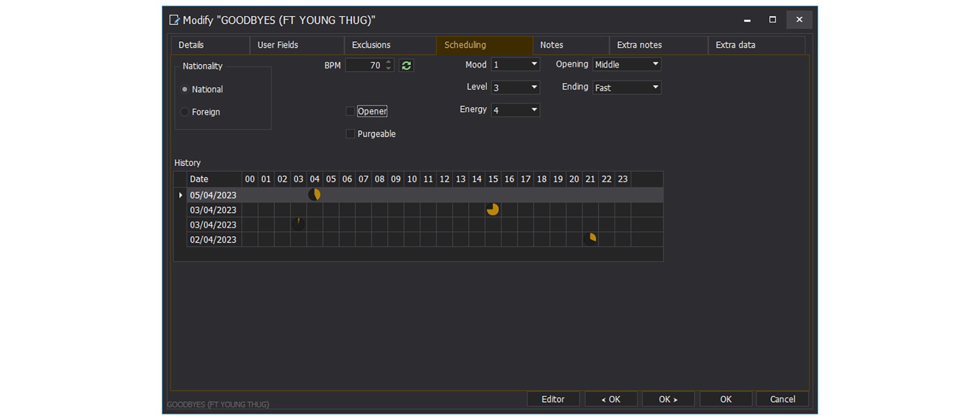This screenshot has width=980, height=420.
Task: Click the row indicator arrow beside 05/04/2023
Action: point(180,195)
